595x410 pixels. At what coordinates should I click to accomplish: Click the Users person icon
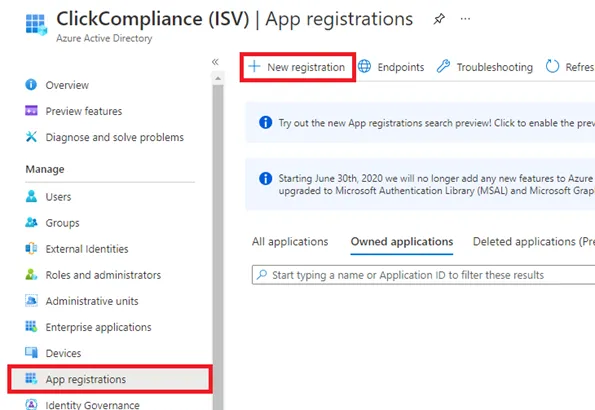31,196
